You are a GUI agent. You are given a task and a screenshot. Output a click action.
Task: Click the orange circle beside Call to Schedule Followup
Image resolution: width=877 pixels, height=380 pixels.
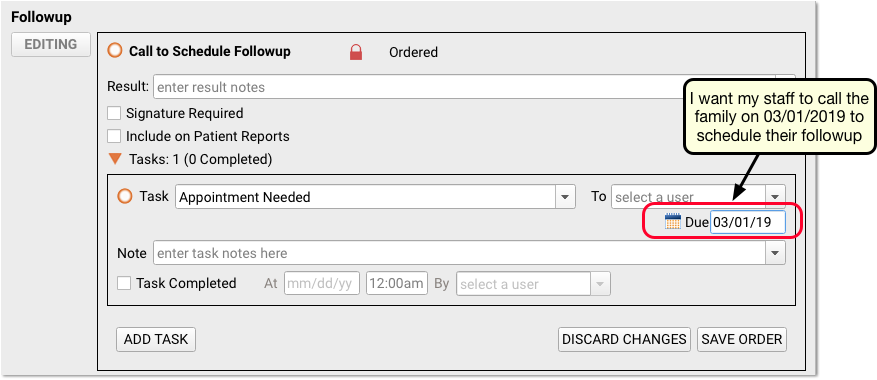[x=115, y=51]
